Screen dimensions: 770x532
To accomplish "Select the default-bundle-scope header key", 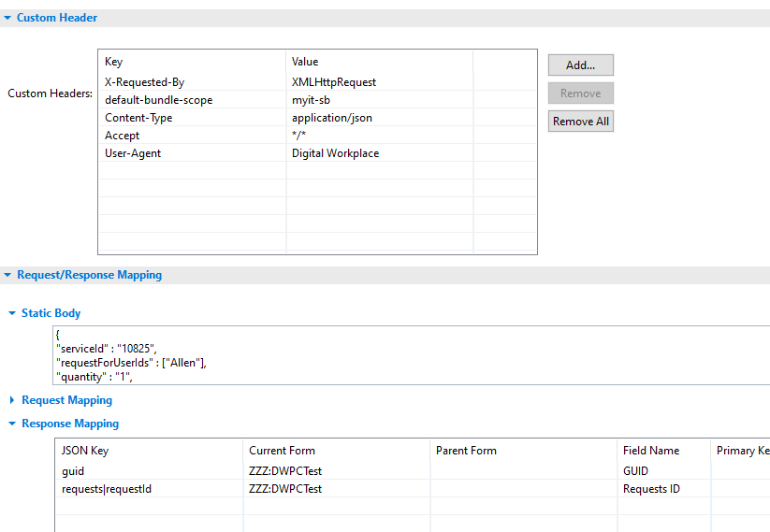I will click(x=158, y=100).
